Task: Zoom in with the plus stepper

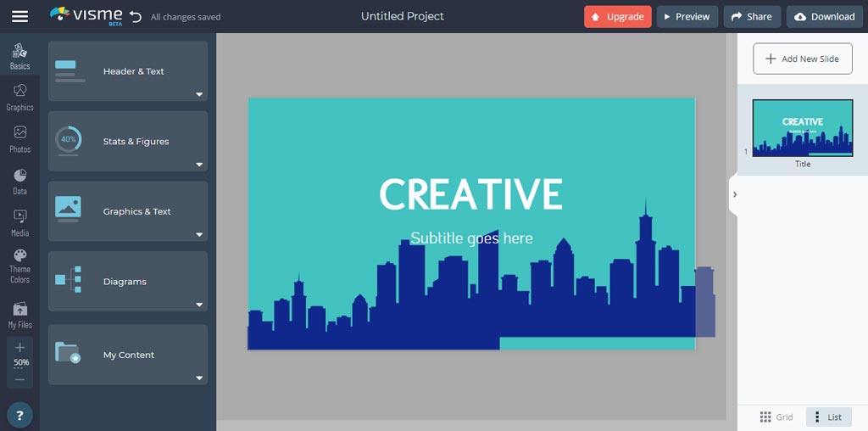Action: pos(19,347)
